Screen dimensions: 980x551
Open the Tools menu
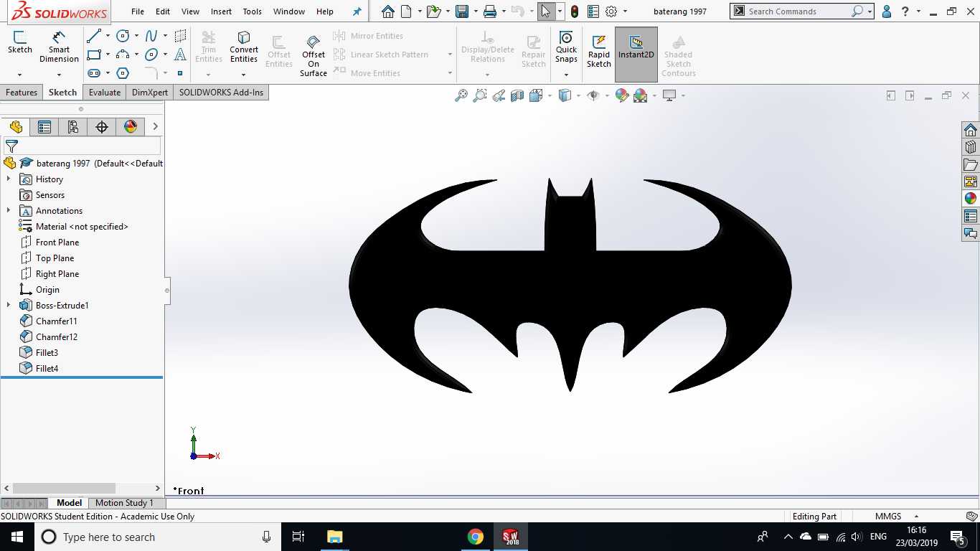[x=252, y=11]
